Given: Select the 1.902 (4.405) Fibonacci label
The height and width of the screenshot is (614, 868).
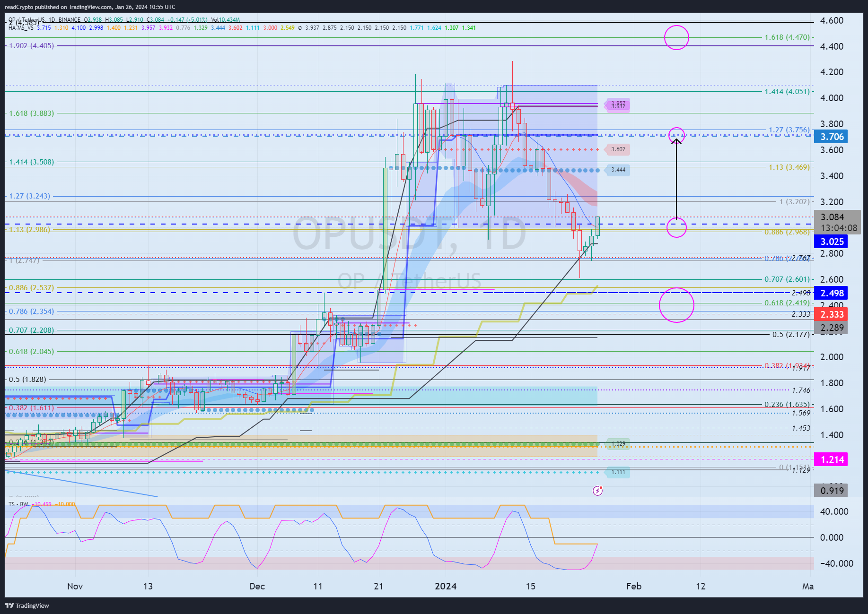Looking at the screenshot, I should pyautogui.click(x=32, y=46).
